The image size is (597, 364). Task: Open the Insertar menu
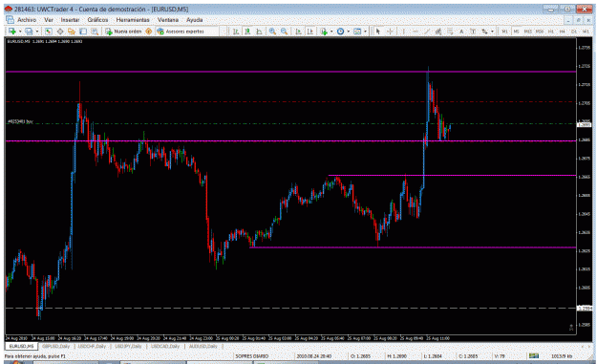pos(70,20)
